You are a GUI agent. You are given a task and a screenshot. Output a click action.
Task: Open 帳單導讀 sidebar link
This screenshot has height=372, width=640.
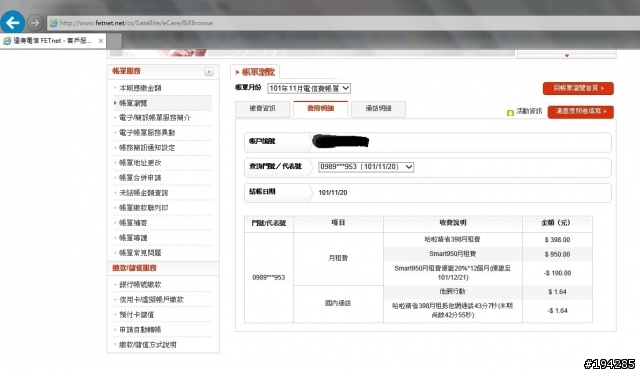[133, 238]
